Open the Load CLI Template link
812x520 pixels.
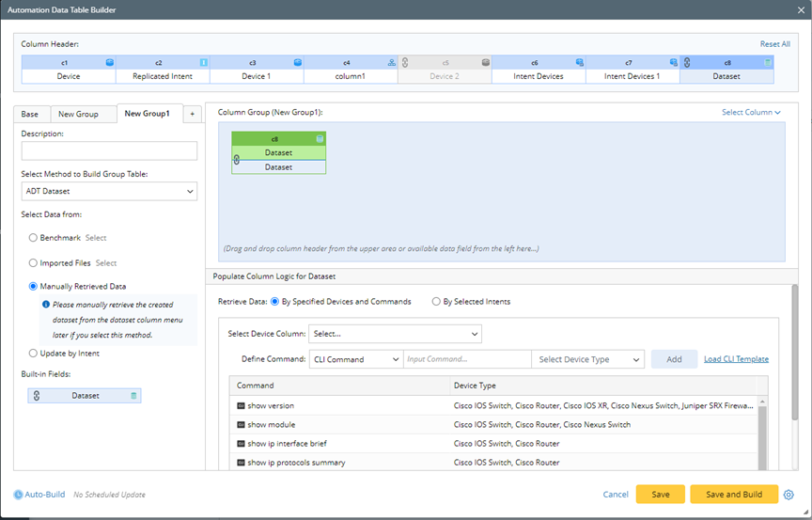click(736, 359)
